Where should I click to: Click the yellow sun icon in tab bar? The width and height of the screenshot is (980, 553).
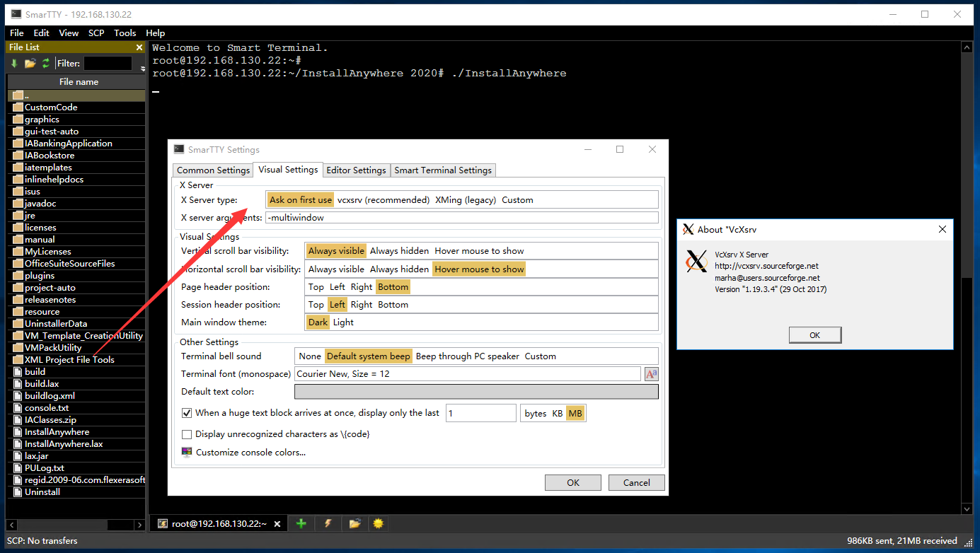point(378,524)
